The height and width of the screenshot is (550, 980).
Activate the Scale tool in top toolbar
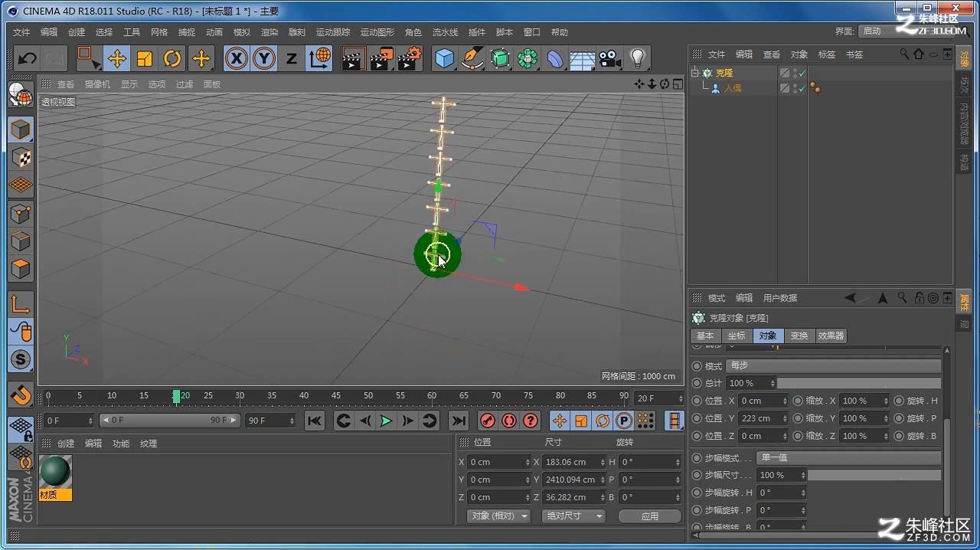point(145,58)
